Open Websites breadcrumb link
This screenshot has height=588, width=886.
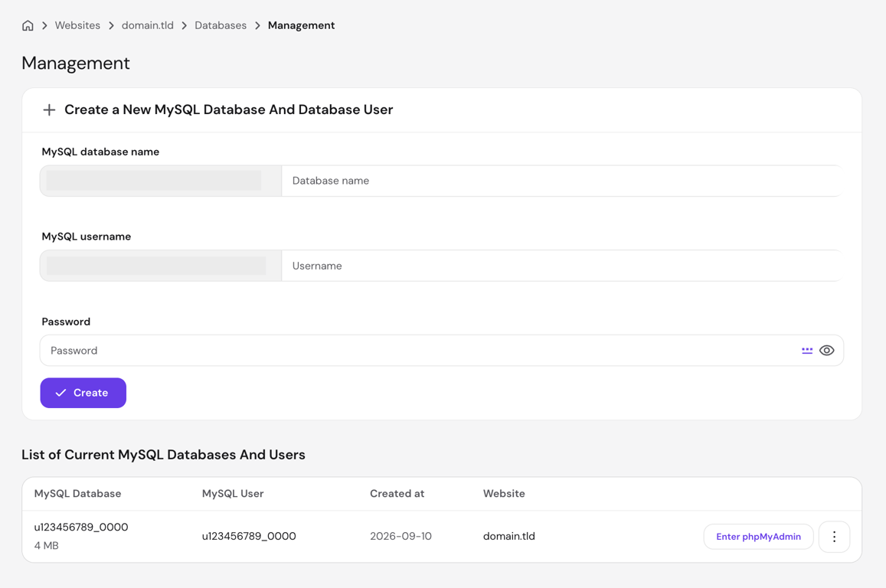[77, 25]
